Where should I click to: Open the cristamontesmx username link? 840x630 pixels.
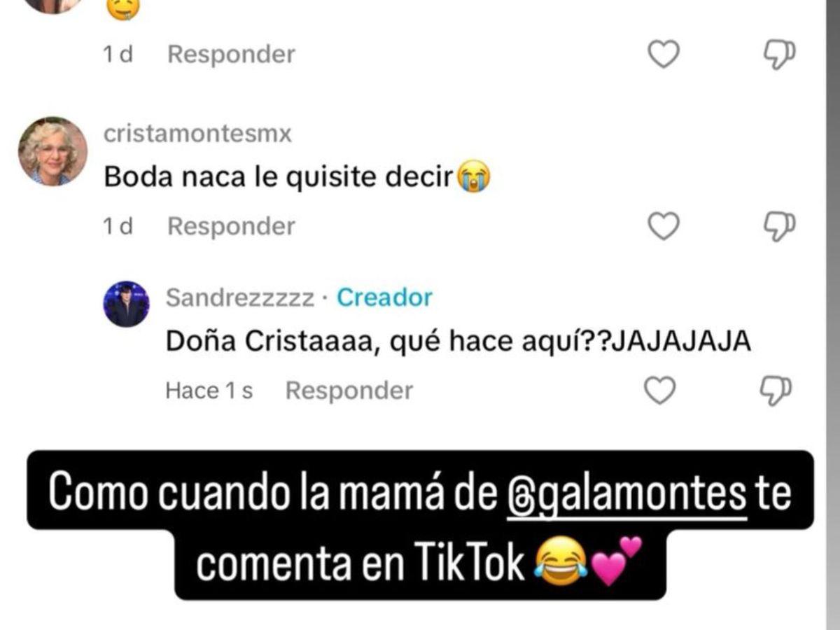197,134
